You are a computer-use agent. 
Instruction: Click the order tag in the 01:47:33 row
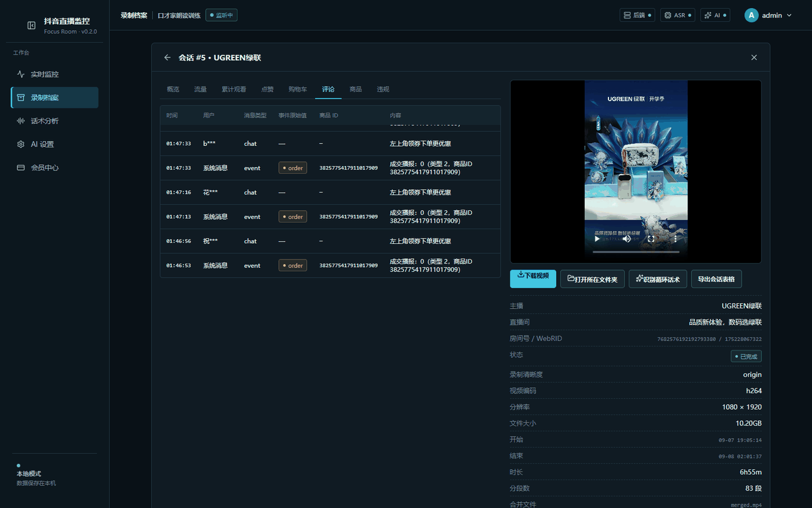293,168
